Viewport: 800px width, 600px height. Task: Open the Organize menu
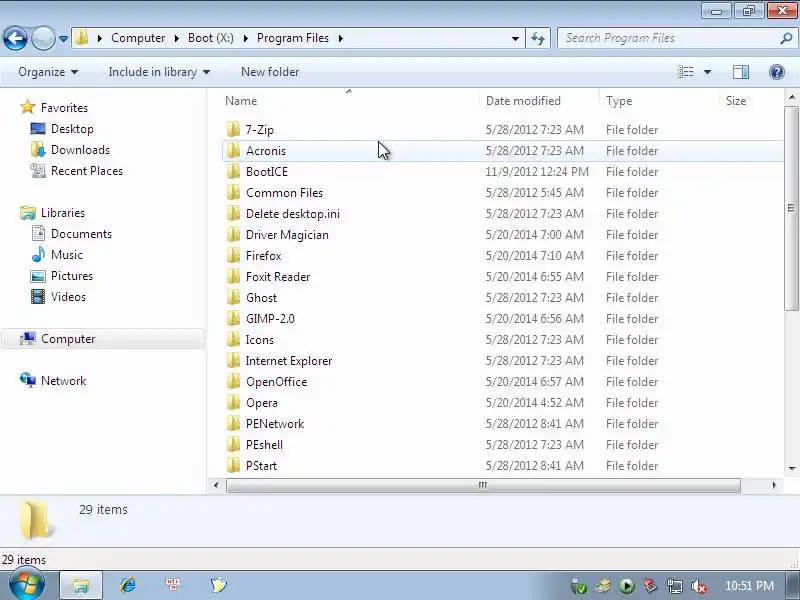[48, 72]
